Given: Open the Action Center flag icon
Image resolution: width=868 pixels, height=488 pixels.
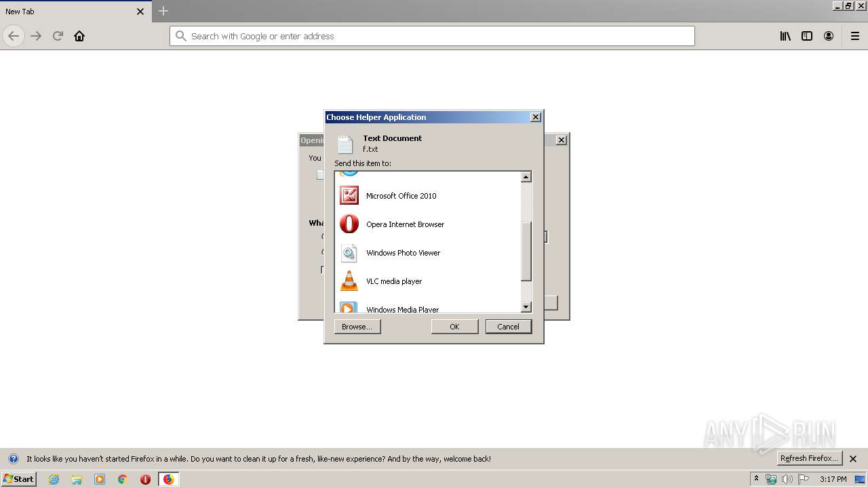Looking at the screenshot, I should tap(804, 479).
